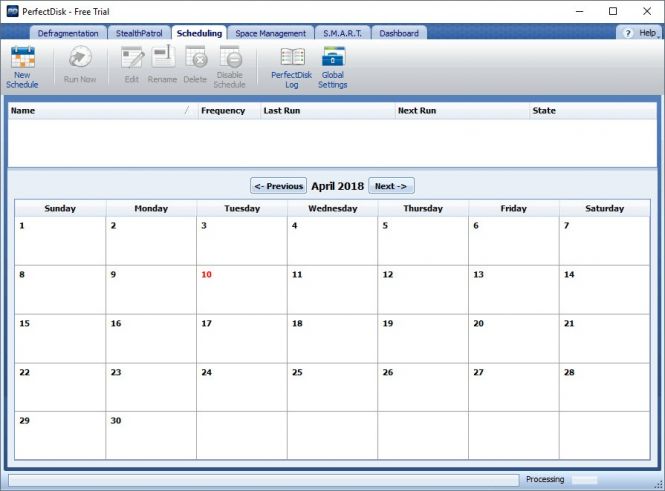Go to Previous month
The height and width of the screenshot is (491, 665).
(x=278, y=186)
